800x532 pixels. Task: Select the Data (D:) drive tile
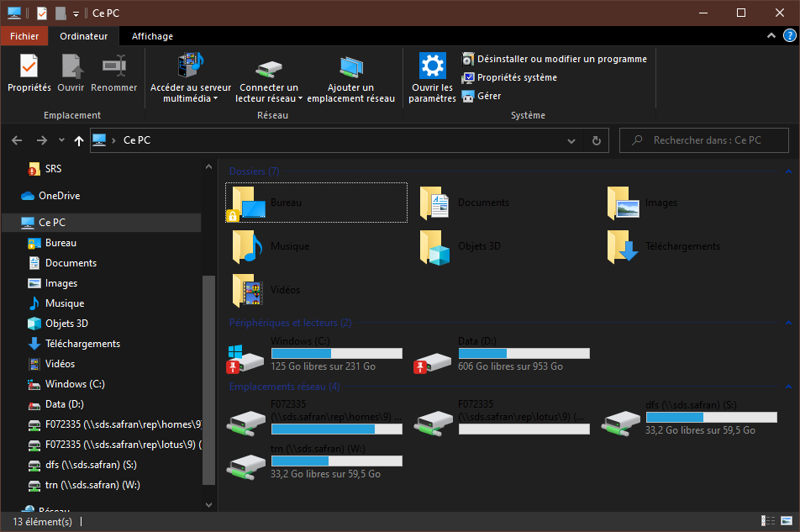tap(503, 354)
